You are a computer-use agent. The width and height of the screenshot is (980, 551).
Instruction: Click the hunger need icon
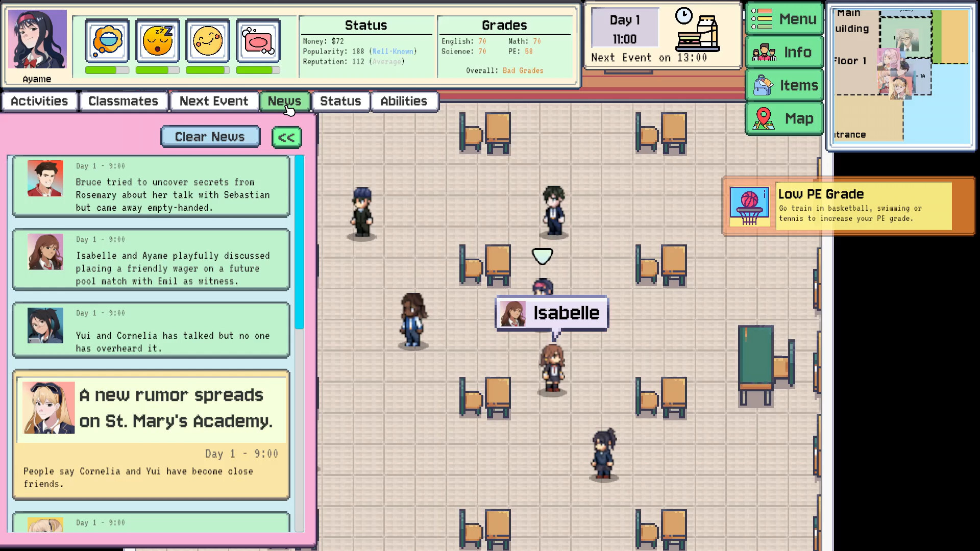107,41
